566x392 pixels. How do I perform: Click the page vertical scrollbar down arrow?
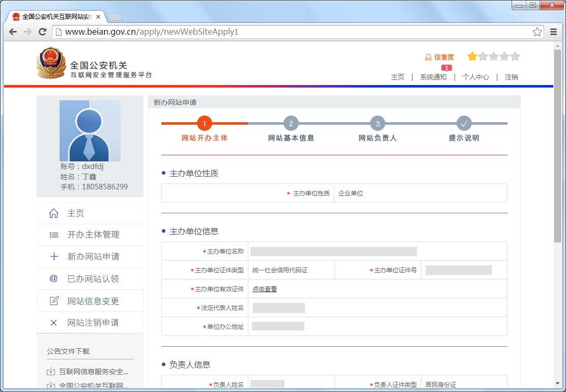click(x=558, y=383)
